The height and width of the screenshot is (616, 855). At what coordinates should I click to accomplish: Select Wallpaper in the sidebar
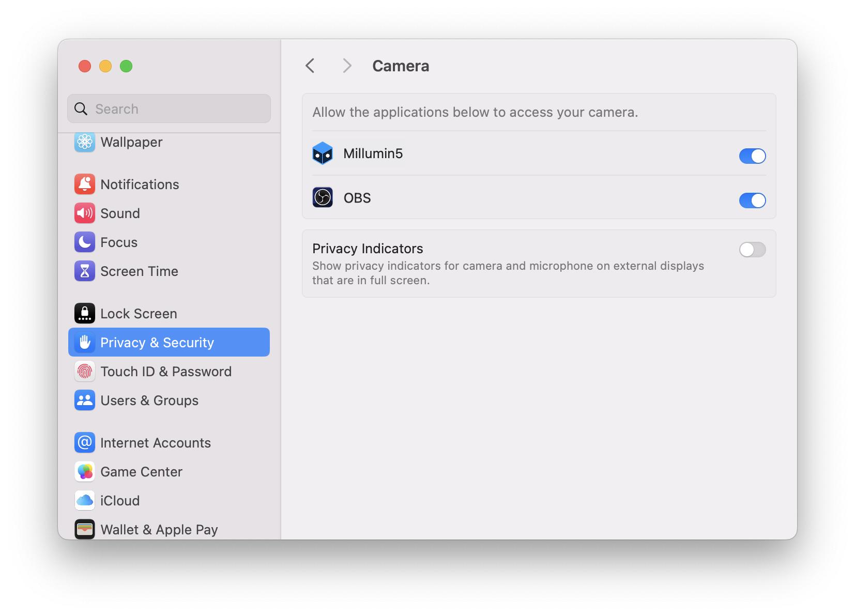(131, 142)
